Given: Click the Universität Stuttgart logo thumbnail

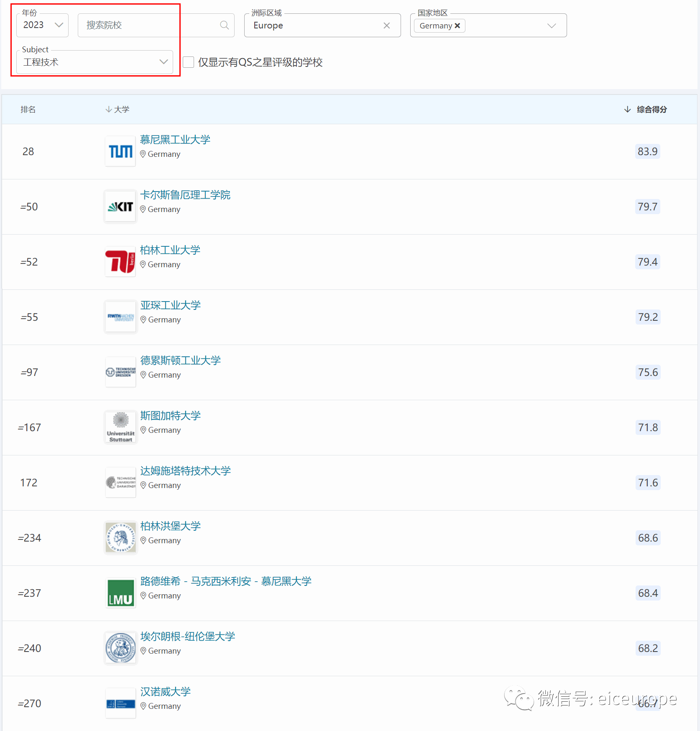Looking at the screenshot, I should pyautogui.click(x=120, y=427).
